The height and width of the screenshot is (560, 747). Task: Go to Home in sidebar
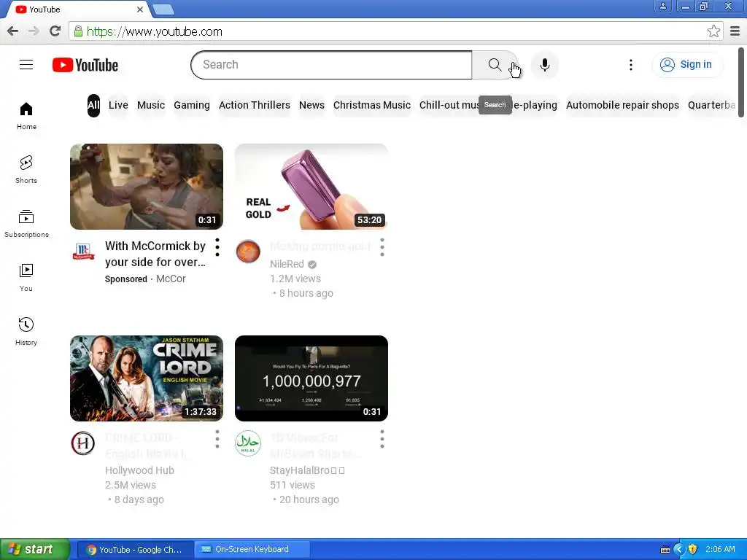coord(26,116)
